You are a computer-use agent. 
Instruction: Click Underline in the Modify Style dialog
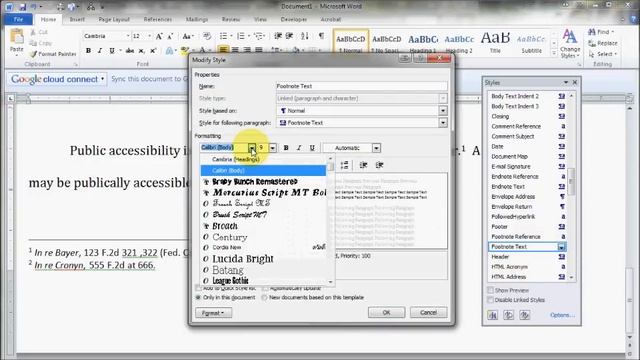pyautogui.click(x=312, y=148)
